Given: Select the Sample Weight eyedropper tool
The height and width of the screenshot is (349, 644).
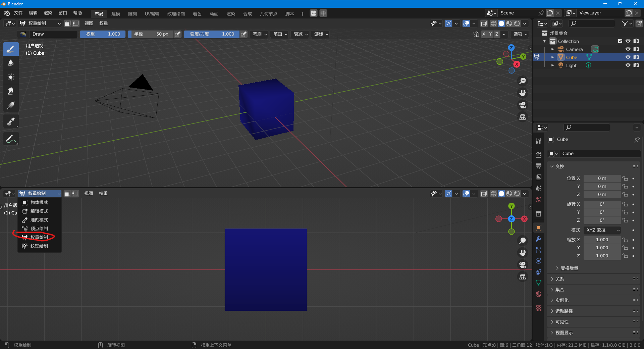Looking at the screenshot, I should [11, 121].
